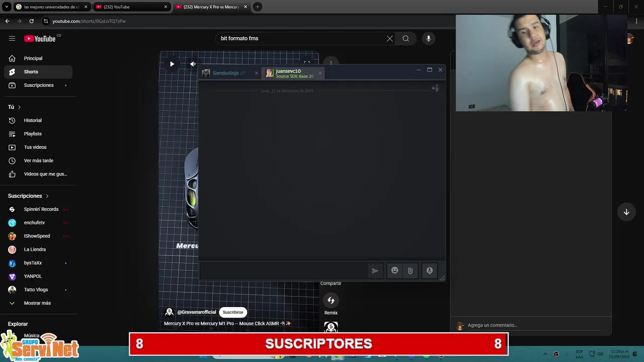Open Ver más tarde
Viewport: 644px width, 362px height.
tap(38, 160)
